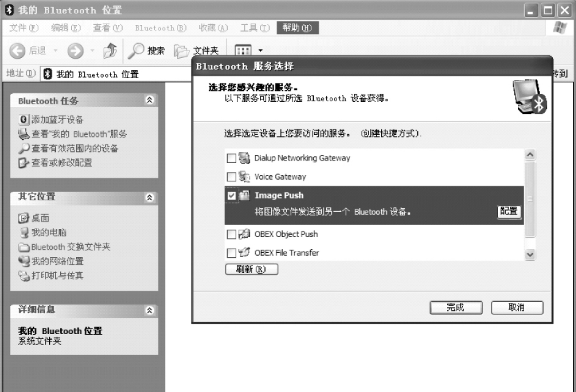Click the Image Push service icon

(x=244, y=195)
